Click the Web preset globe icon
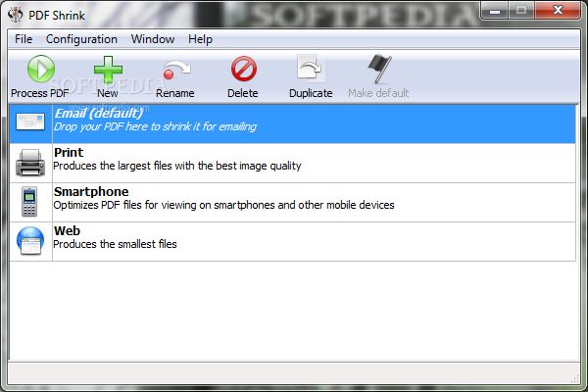Image resolution: width=588 pixels, height=392 pixels. [x=30, y=241]
